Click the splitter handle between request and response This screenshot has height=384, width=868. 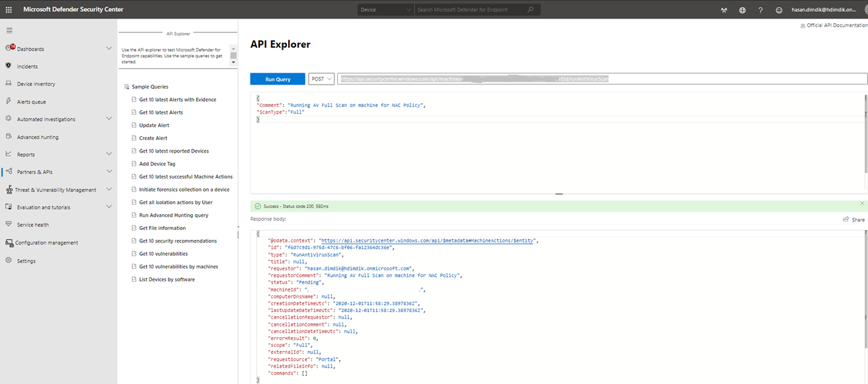click(x=559, y=194)
